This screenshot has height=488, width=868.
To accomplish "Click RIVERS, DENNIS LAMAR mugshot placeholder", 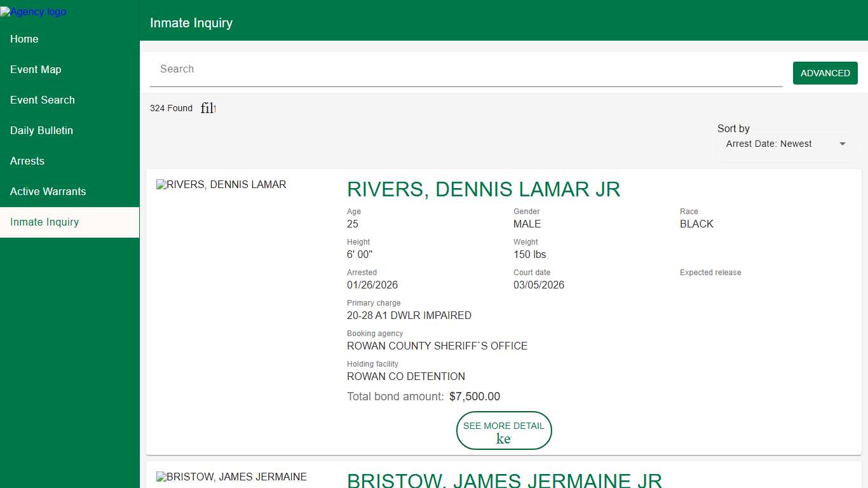I will (x=221, y=184).
